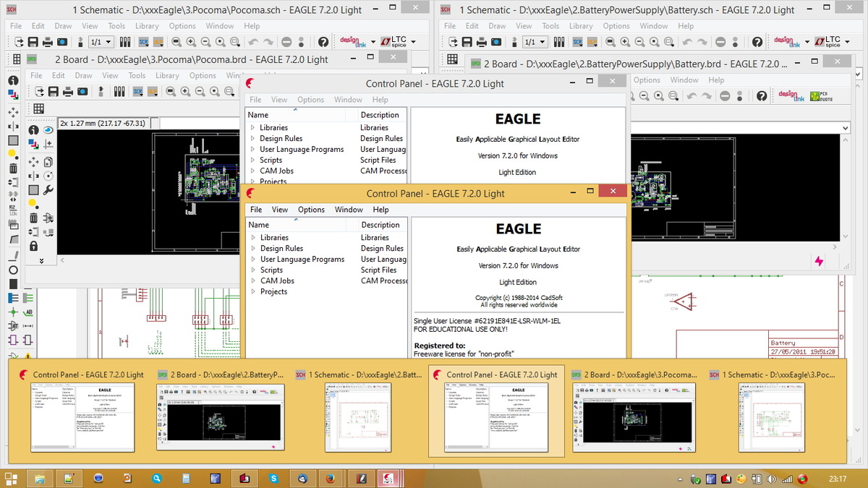The image size is (868, 488).
Task: Select Change wrench tool in Pocoma board palette
Action: pos(48,190)
